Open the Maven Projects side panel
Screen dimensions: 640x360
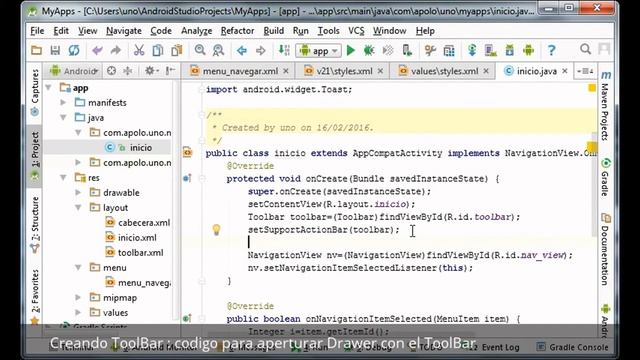tap(605, 107)
